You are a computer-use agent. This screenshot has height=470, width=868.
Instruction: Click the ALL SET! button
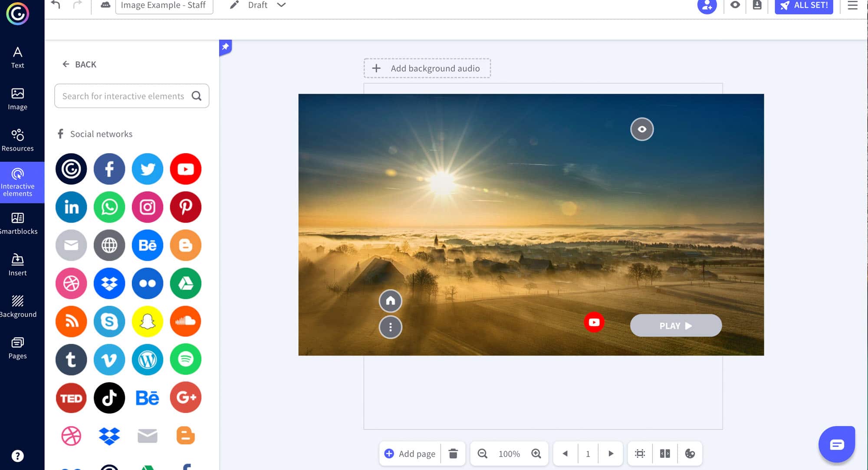coord(804,6)
